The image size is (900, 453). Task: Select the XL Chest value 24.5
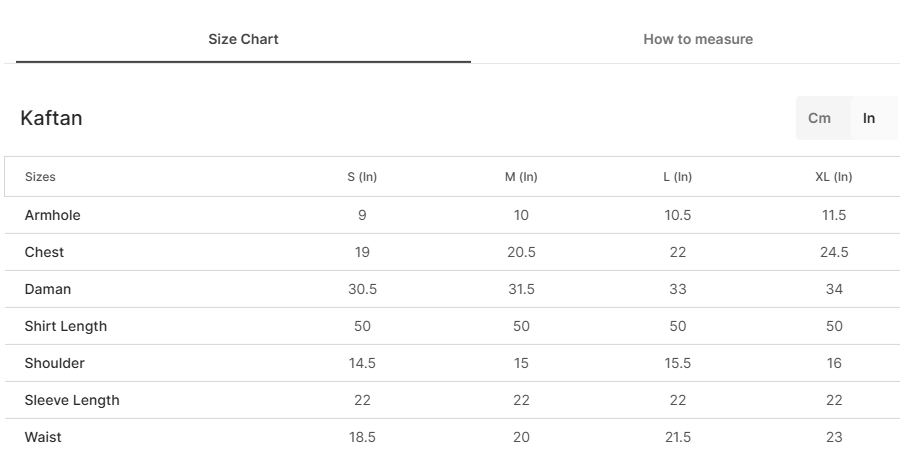tap(834, 252)
